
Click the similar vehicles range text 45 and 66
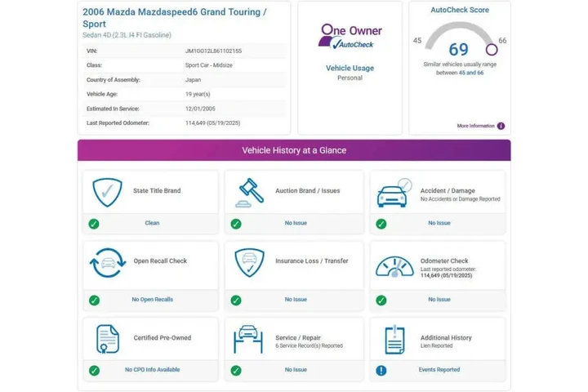[x=471, y=73]
